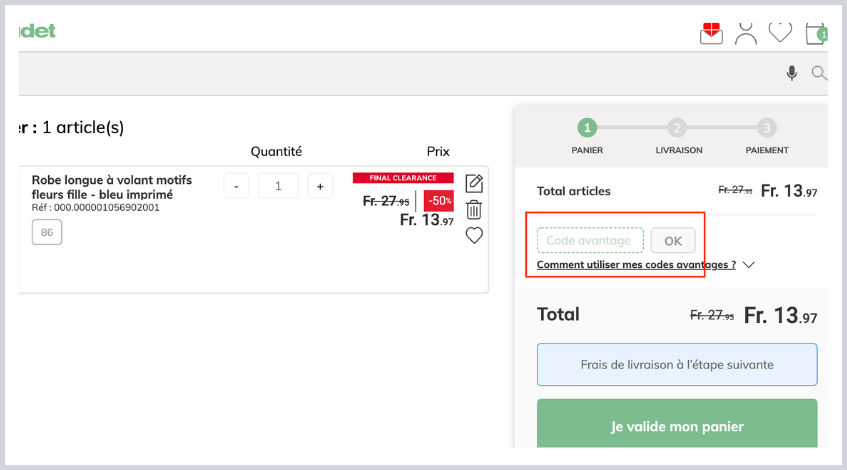Image resolution: width=847 pixels, height=470 pixels.
Task: Click the 'Quantité' column header
Action: (276, 151)
